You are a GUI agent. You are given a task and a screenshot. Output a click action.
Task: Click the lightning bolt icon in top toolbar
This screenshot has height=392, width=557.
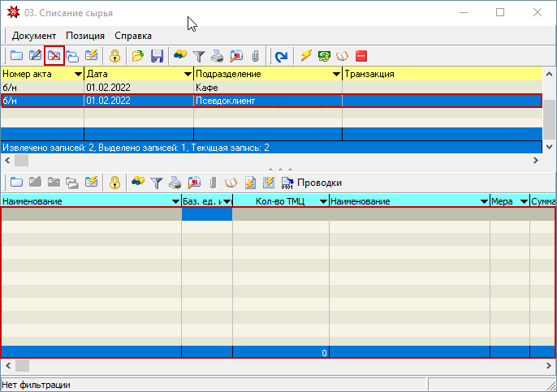pyautogui.click(x=306, y=56)
